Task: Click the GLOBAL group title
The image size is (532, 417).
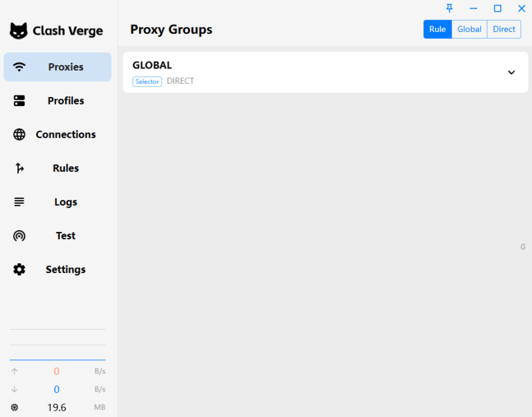Action: pos(152,65)
